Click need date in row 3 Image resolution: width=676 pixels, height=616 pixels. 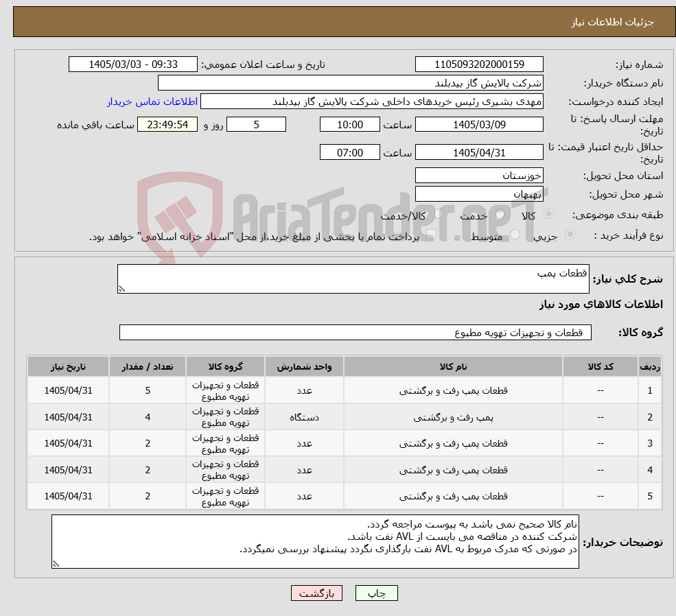point(68,443)
